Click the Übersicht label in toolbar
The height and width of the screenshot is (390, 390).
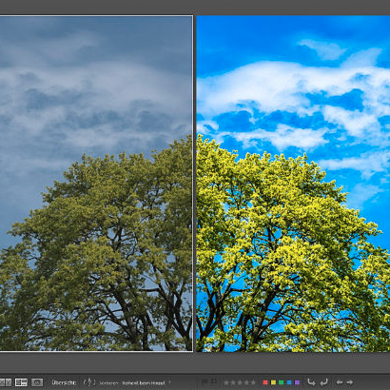(64, 382)
